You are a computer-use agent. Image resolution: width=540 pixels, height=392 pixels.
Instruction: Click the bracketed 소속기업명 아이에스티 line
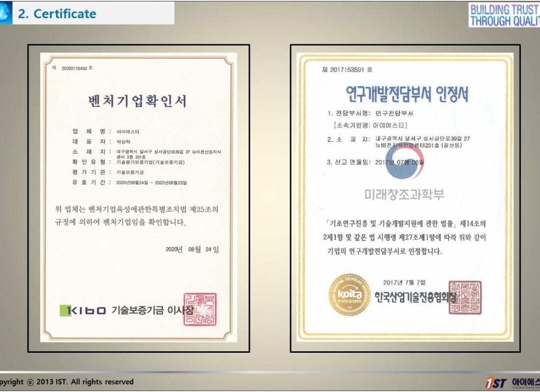click(370, 125)
